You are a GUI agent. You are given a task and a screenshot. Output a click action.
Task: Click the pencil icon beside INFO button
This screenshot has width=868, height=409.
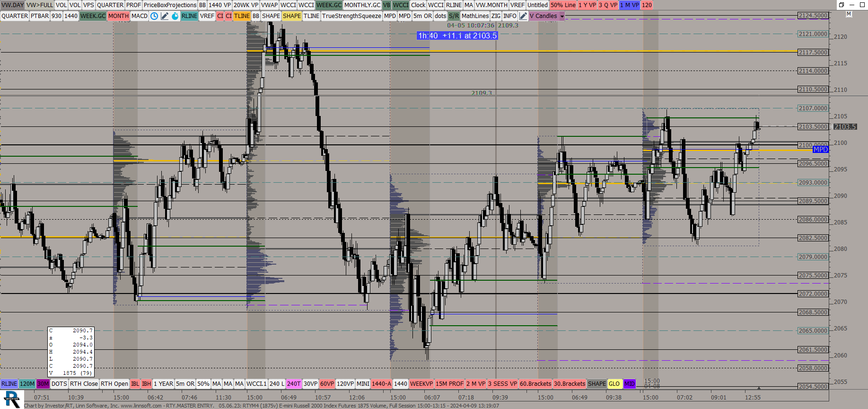pos(523,16)
